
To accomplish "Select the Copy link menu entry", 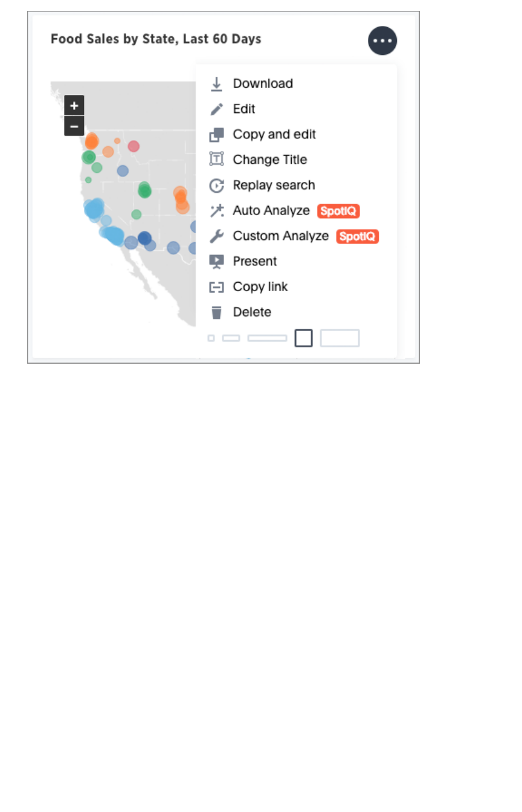I will point(260,287).
